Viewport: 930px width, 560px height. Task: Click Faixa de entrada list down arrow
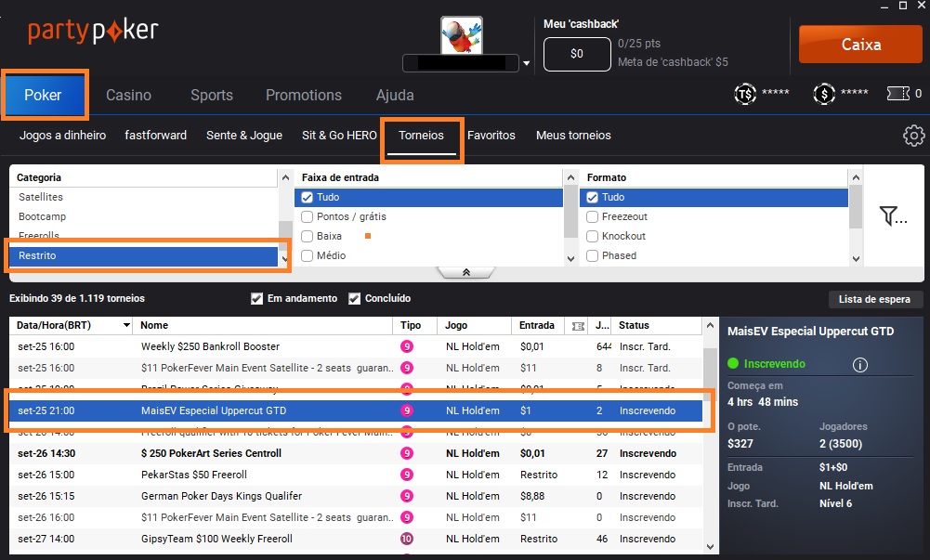570,258
